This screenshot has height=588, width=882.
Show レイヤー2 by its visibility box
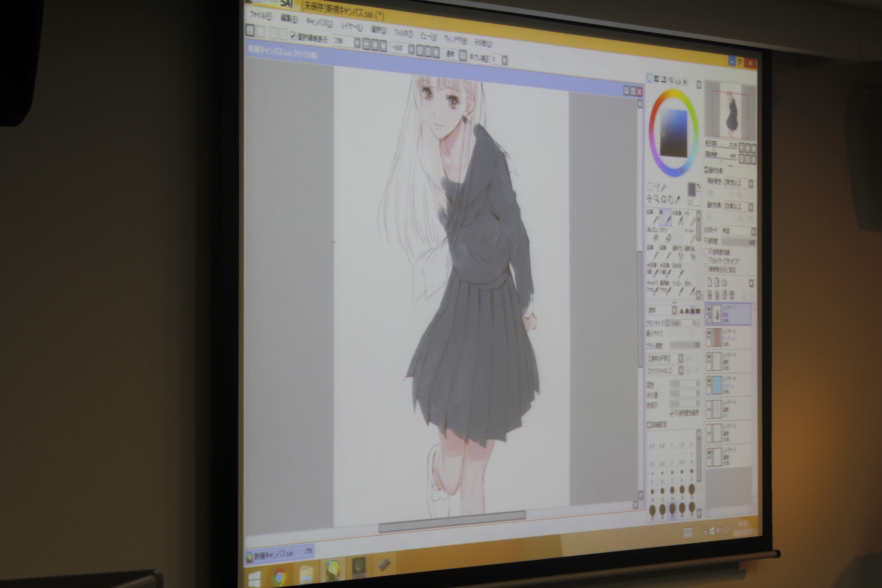click(709, 429)
